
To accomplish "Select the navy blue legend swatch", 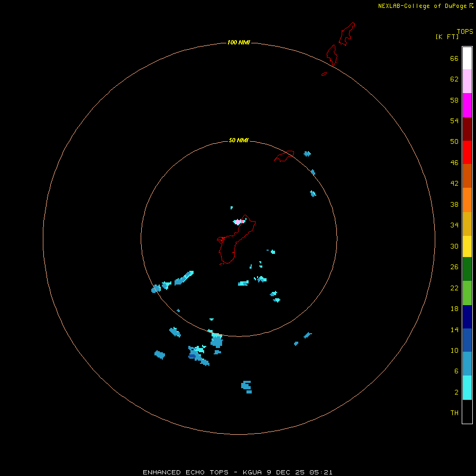I will (x=467, y=317).
